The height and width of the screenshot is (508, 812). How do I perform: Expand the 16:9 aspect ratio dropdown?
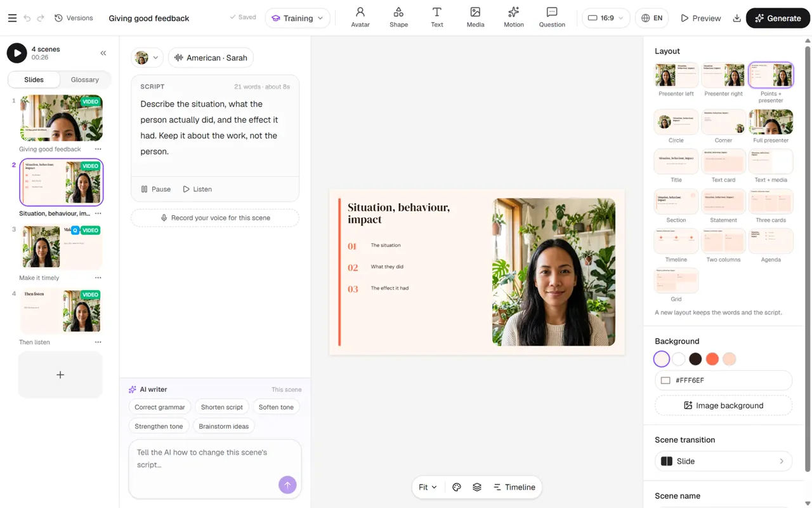click(x=606, y=18)
